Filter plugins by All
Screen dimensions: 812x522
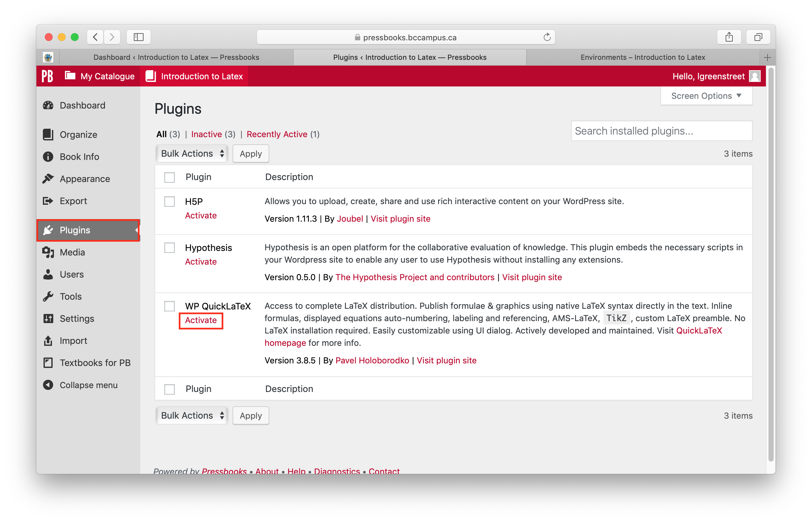tap(161, 134)
